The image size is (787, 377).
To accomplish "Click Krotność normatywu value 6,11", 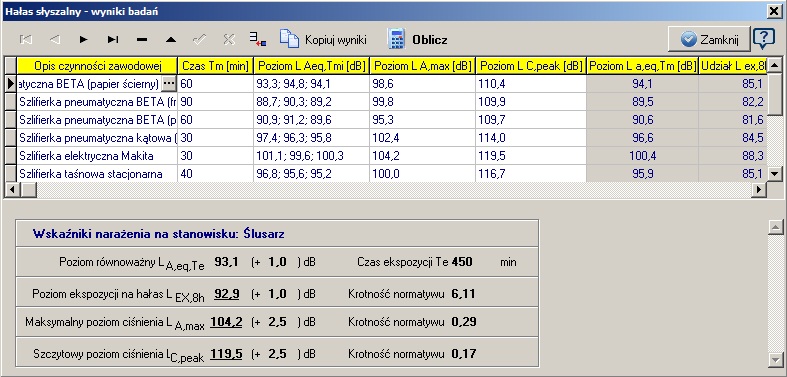I will (463, 294).
